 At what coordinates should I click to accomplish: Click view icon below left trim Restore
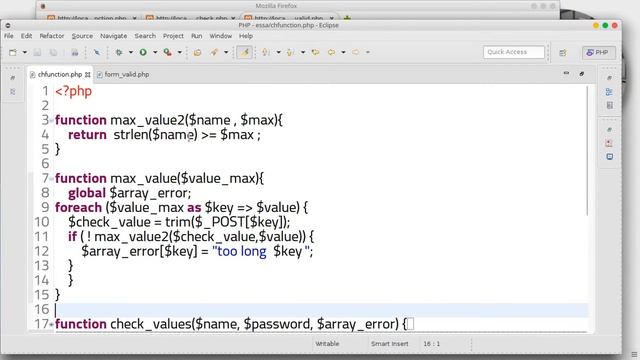pyautogui.click(x=13, y=92)
